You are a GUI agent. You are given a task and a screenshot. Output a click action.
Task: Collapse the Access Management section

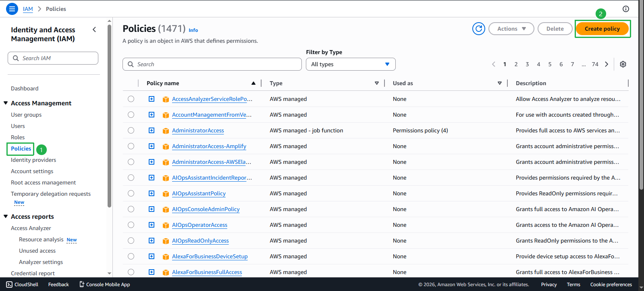6,103
